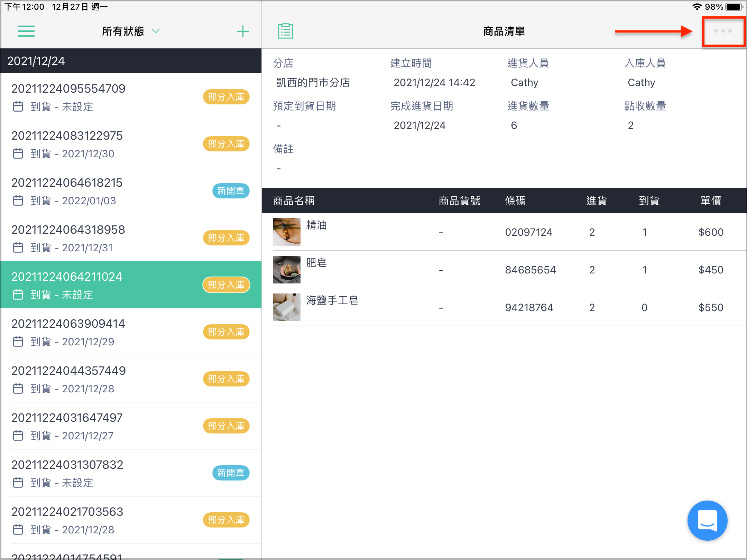Open the blue chat support bubble
This screenshot has width=747, height=560.
707,520
